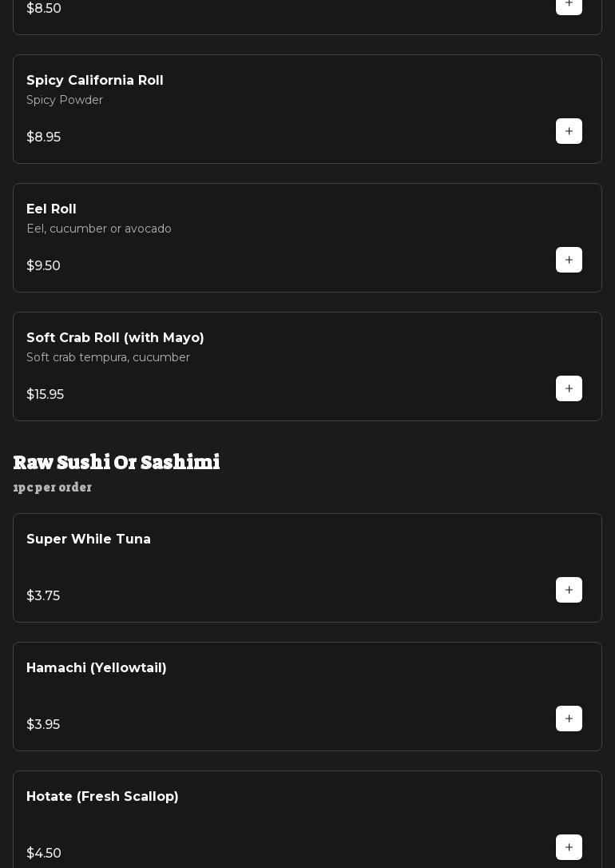Click the $15.95 Soft Crab Roll price
The height and width of the screenshot is (868, 615).
(x=46, y=395)
